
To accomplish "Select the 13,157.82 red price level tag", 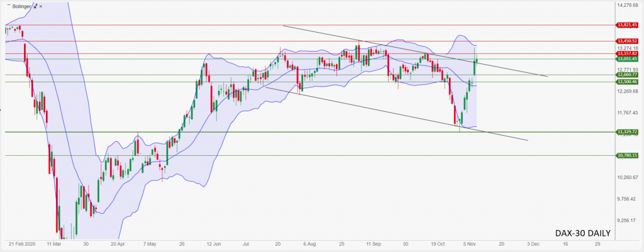I will pyautogui.click(x=627, y=53).
